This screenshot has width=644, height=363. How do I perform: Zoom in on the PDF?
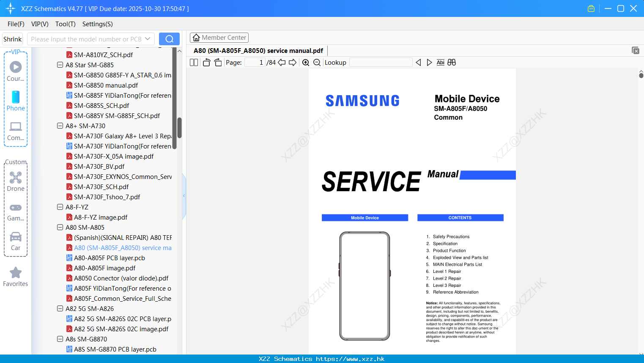306,62
